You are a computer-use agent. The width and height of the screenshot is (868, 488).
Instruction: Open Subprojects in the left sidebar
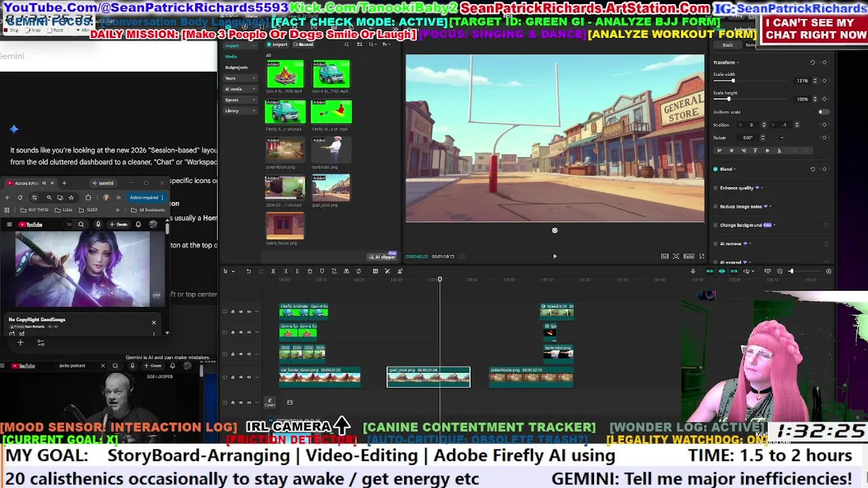237,67
